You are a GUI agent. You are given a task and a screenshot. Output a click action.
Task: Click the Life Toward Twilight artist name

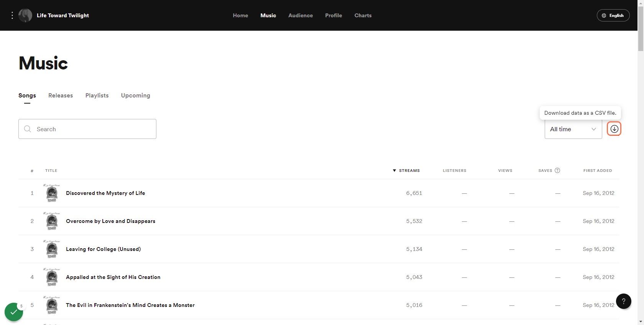(x=63, y=15)
